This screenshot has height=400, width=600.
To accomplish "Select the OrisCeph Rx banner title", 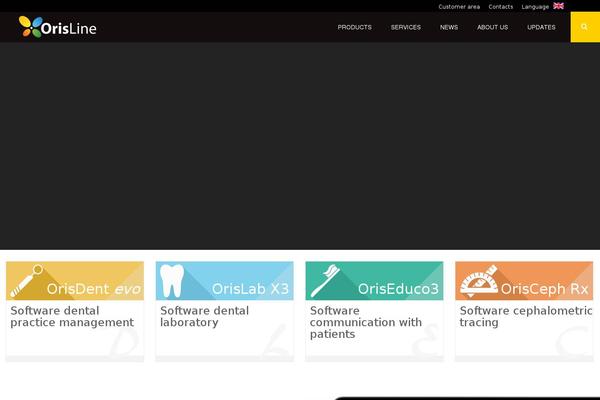I will [x=544, y=289].
